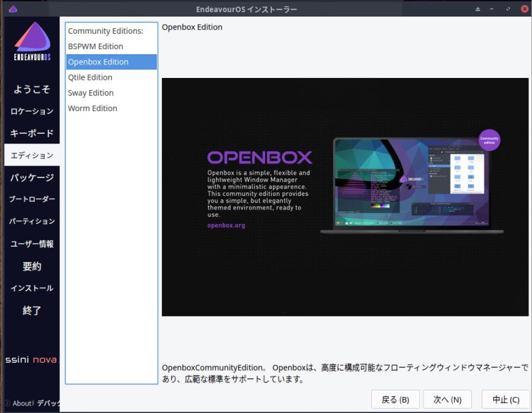Open the パッケージ step in sidebar

click(x=32, y=177)
